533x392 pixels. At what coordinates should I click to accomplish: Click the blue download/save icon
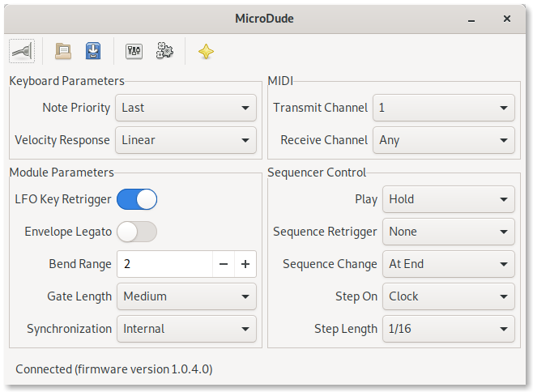click(93, 51)
